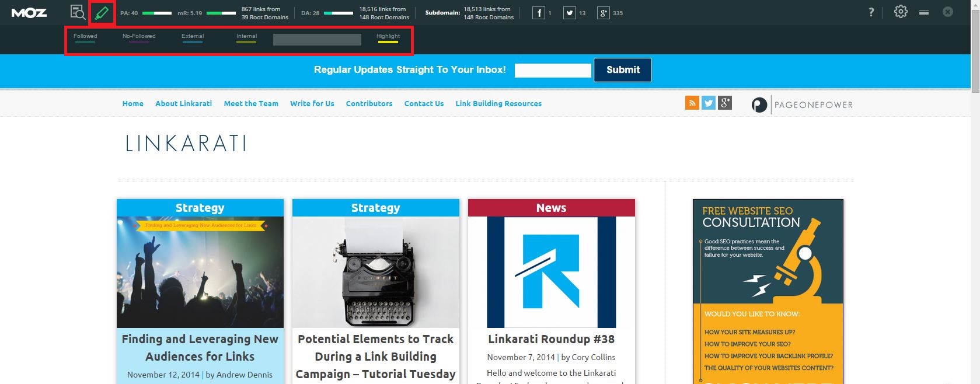Screen dimensions: 980x384
Task: Click the MozBar page analysis magnifier icon
Action: tap(78, 12)
